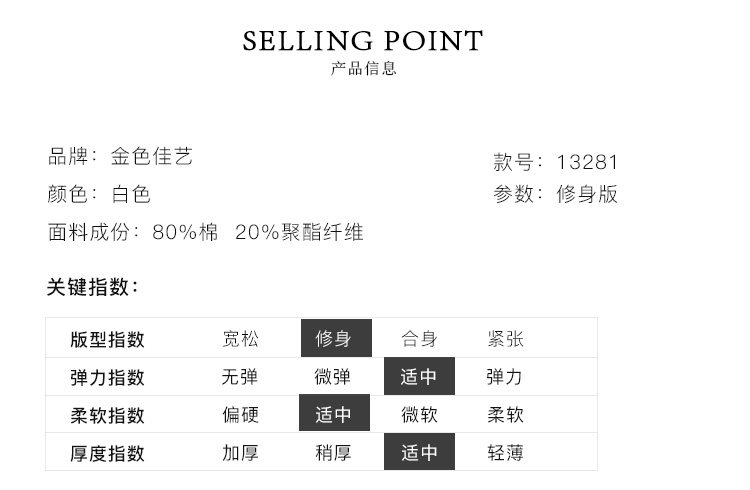Pick the 微软 softness option
The image size is (750, 490).
tap(419, 415)
